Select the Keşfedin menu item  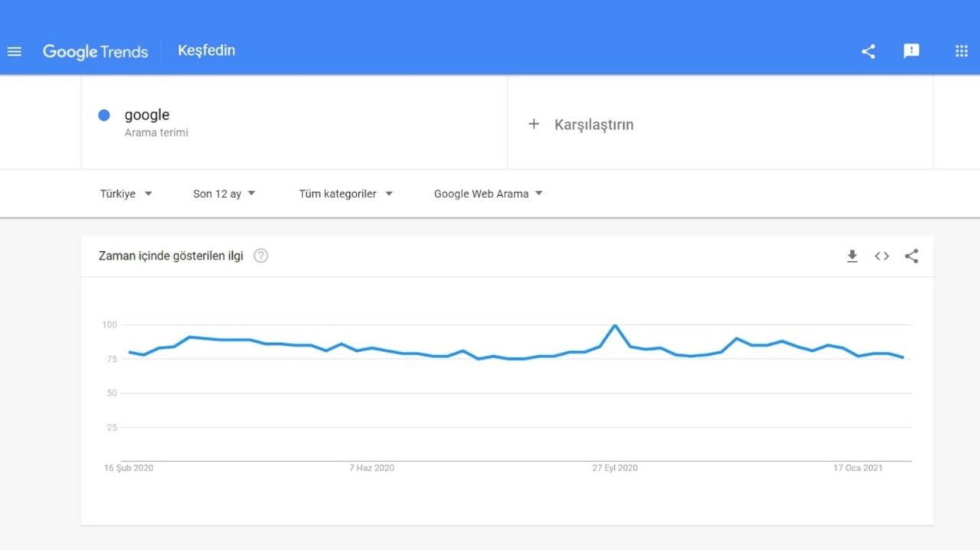[x=206, y=50]
